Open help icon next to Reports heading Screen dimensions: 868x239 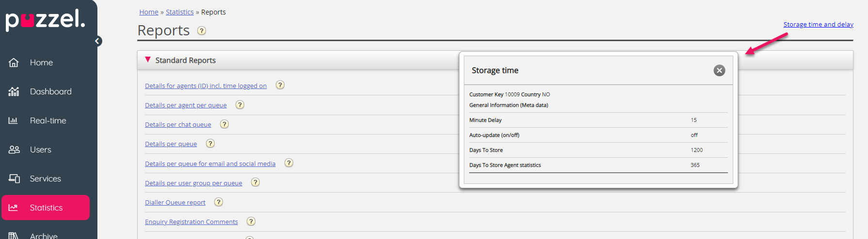coord(202,31)
